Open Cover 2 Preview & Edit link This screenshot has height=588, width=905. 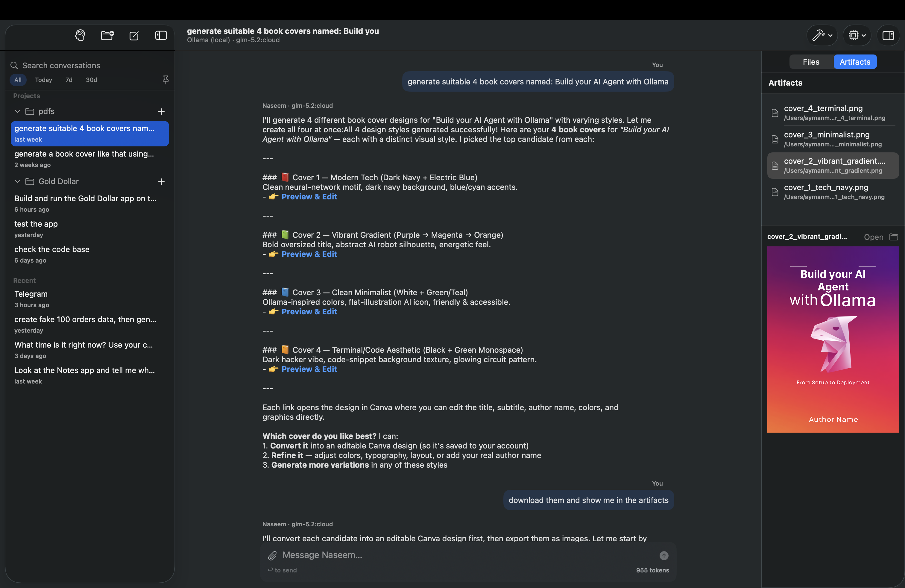point(309,254)
